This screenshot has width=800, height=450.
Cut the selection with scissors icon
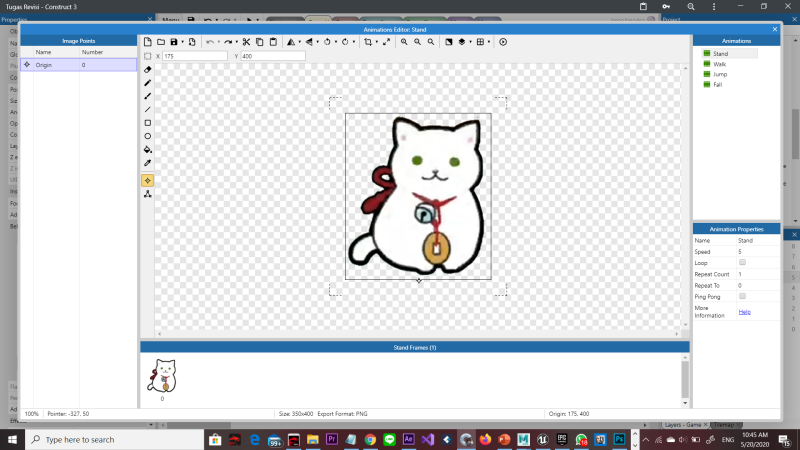(x=246, y=42)
